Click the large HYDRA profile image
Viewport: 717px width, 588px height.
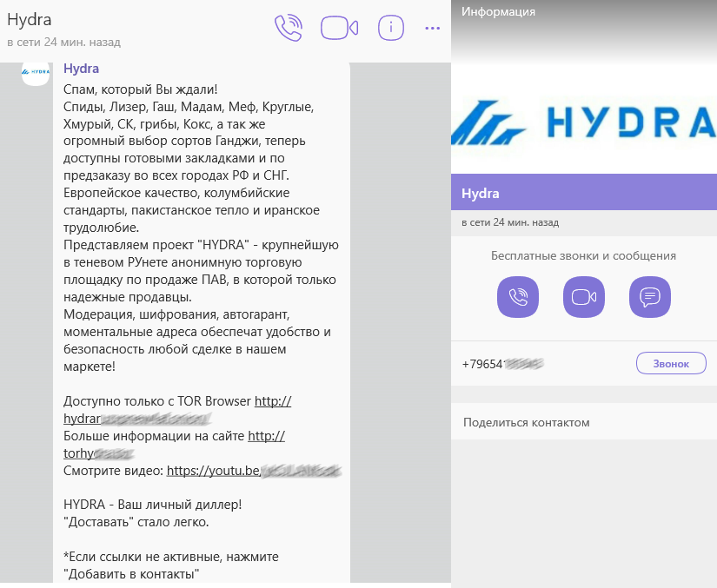tap(584, 121)
